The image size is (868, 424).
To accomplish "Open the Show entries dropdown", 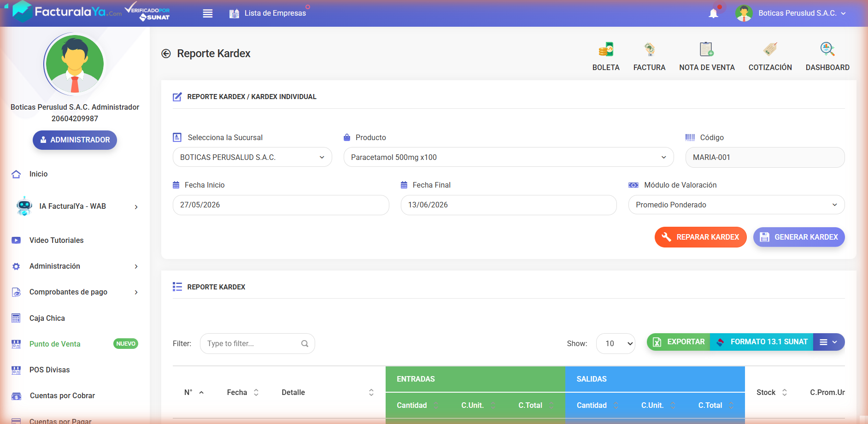I will [x=616, y=344].
